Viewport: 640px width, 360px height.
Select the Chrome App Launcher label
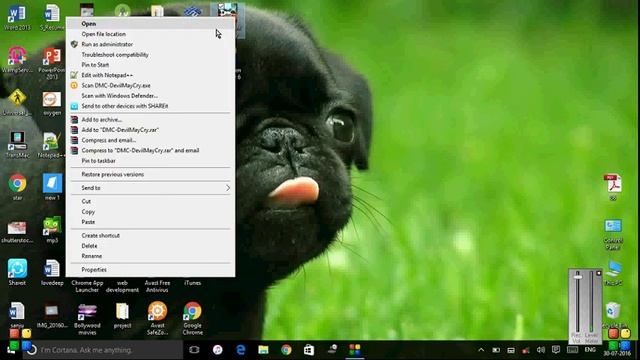(x=87, y=286)
